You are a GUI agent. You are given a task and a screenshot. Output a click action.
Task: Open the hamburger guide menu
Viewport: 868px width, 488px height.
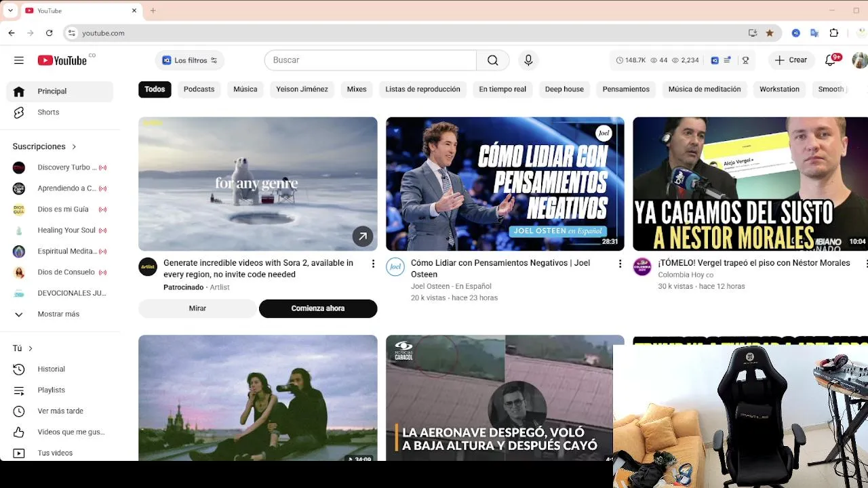click(x=19, y=60)
